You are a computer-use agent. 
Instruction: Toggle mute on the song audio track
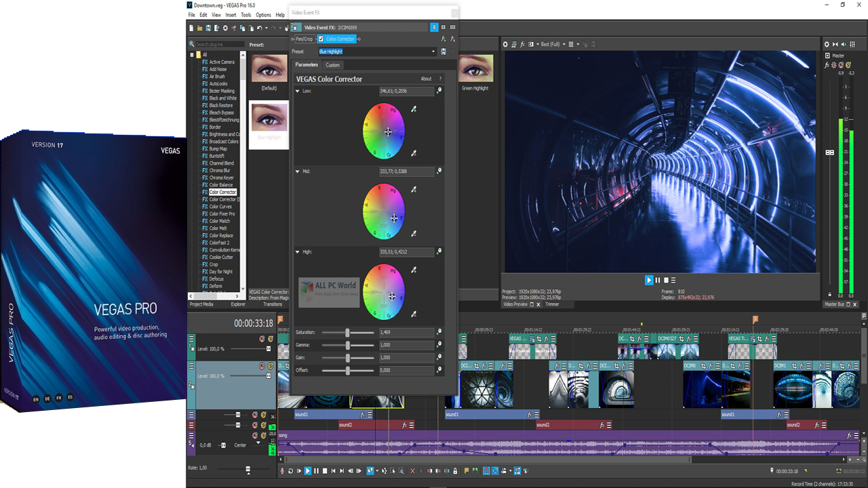(255, 436)
